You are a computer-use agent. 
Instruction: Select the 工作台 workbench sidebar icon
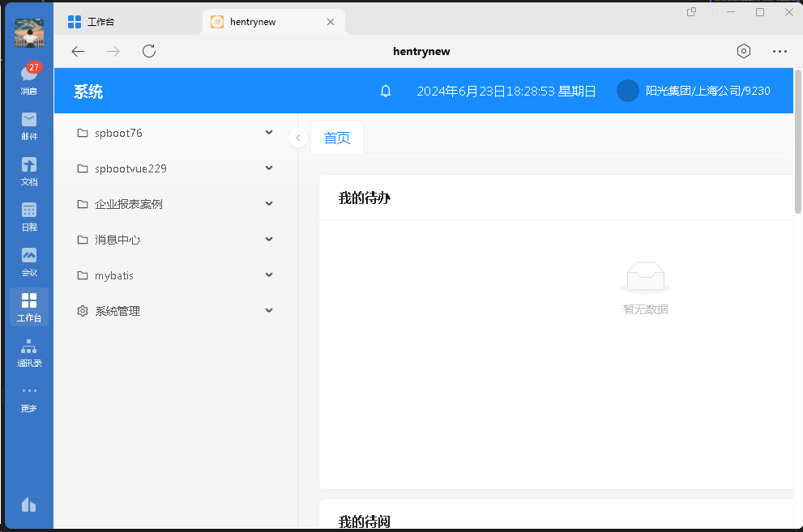(x=29, y=307)
